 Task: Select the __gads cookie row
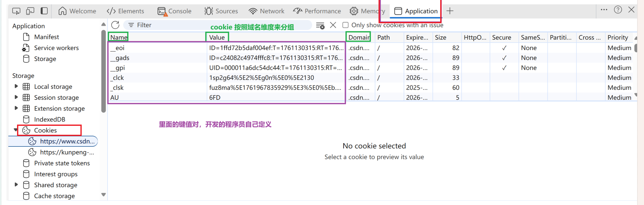coord(371,58)
